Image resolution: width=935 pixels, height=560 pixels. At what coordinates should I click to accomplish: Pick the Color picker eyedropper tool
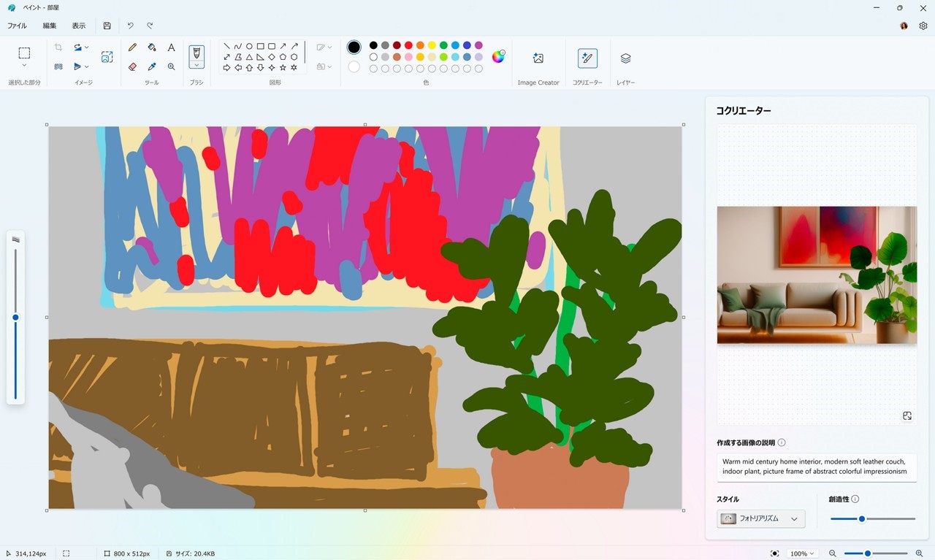152,66
